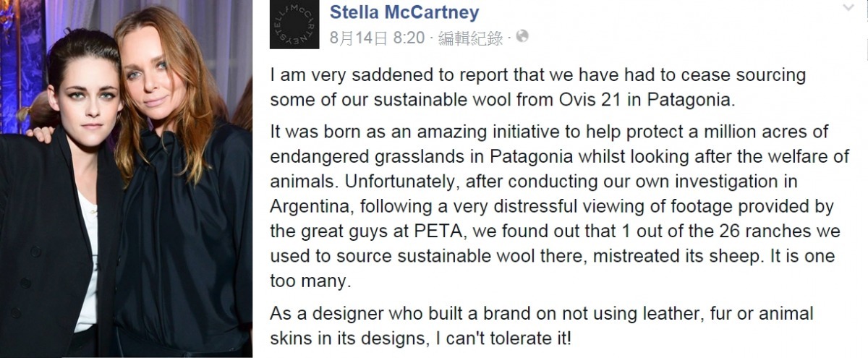Open the photo of two women

click(127, 179)
